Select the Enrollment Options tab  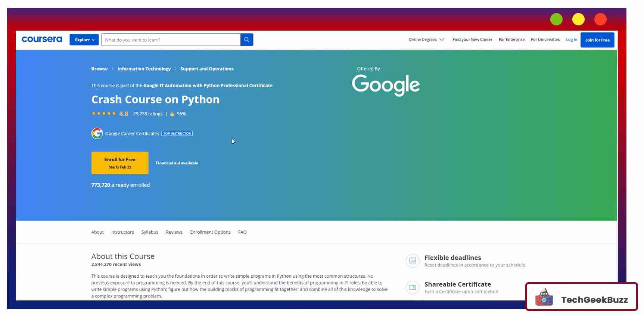(210, 232)
